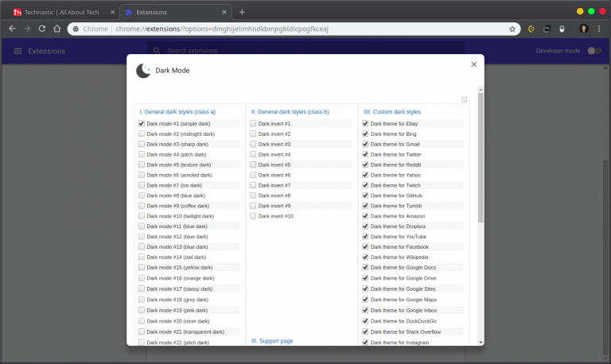
Task: Click the dialog scrollbar up arrow
Action: tap(481, 90)
